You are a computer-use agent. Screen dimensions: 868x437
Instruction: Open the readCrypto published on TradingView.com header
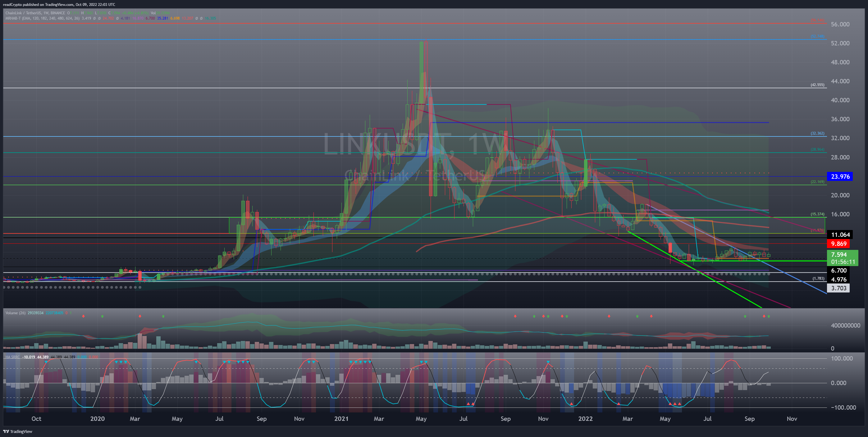click(59, 4)
